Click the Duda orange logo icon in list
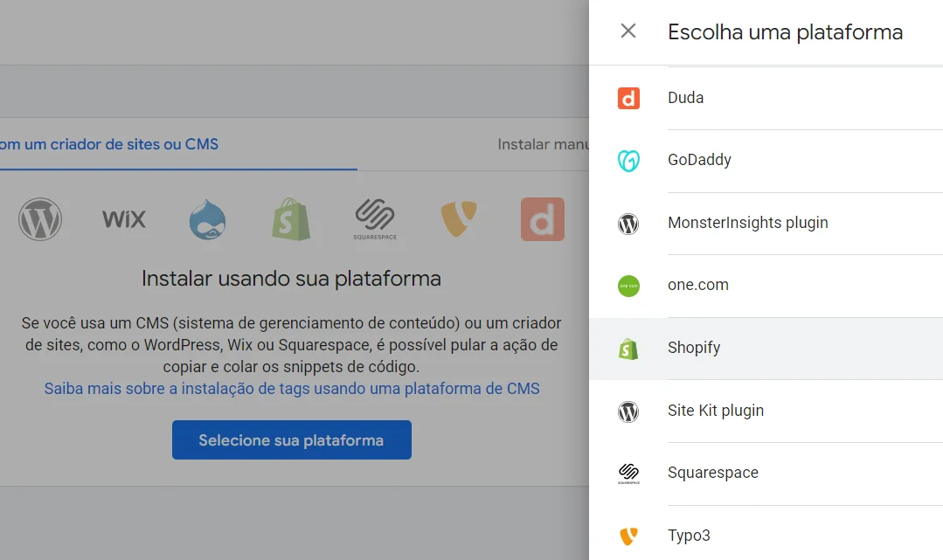Screen dimensions: 943x560 click(x=628, y=98)
